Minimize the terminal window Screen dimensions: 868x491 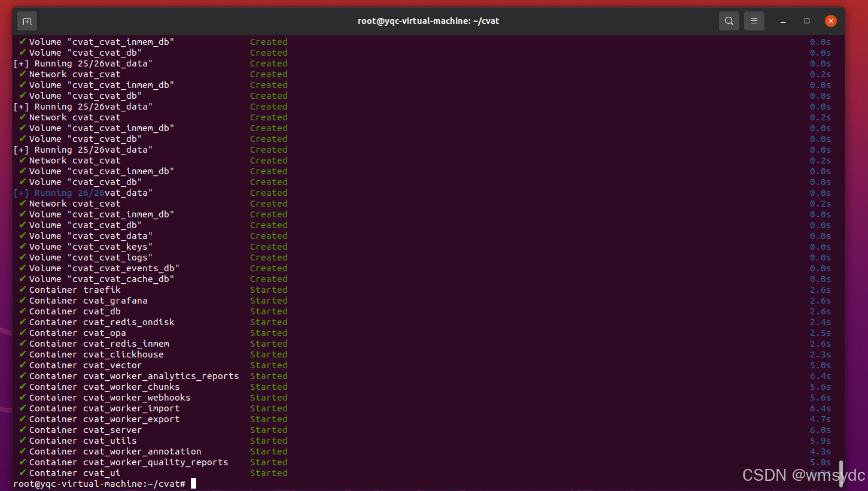(783, 21)
